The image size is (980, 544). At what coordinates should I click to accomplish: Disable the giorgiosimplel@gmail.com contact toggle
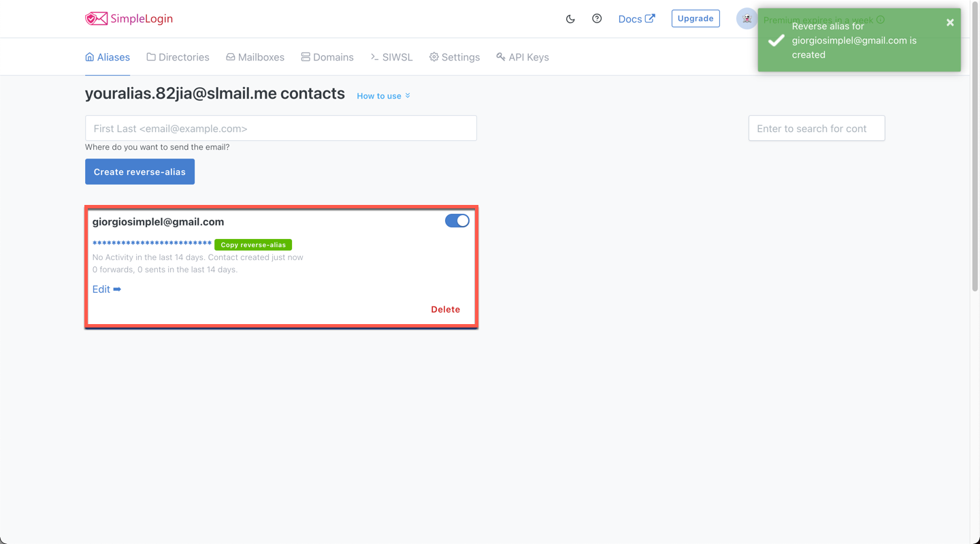pos(457,221)
